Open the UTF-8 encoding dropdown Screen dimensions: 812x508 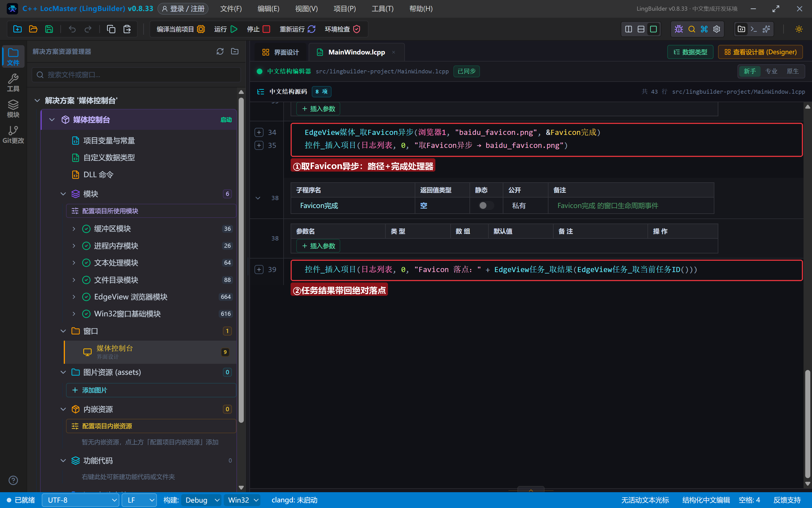(81, 500)
